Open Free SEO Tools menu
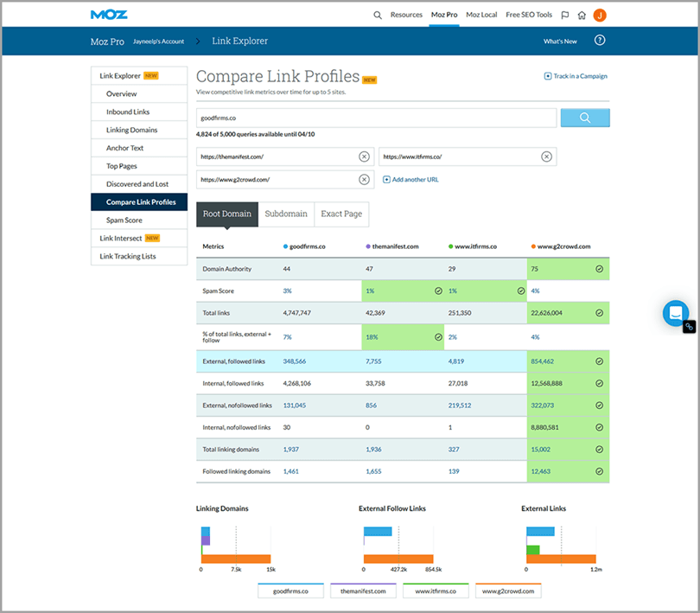 click(529, 15)
